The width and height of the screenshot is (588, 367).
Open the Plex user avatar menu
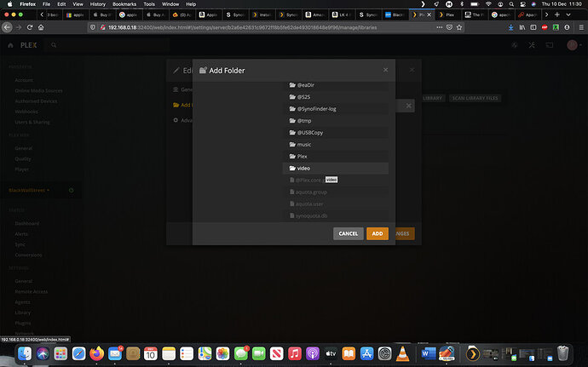[x=574, y=45]
